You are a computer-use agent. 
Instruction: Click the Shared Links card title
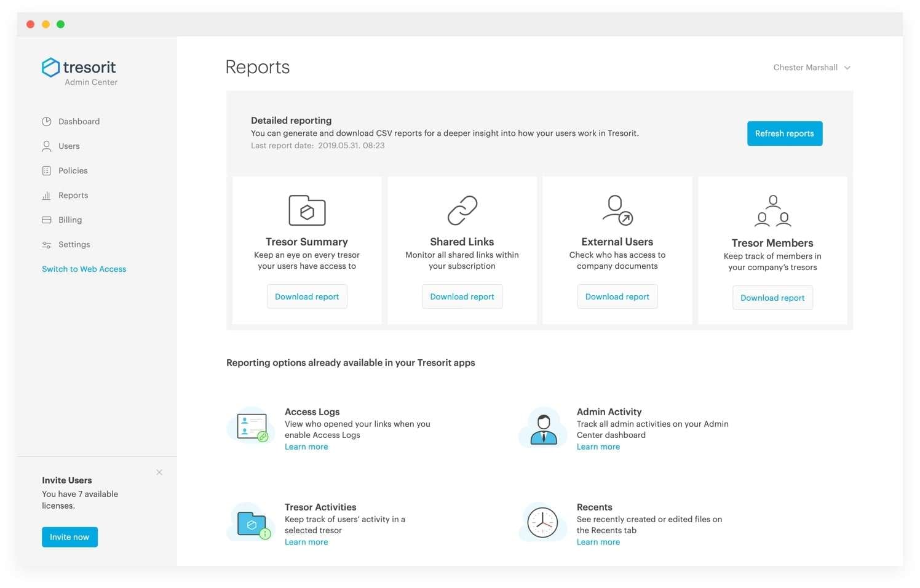[x=462, y=242]
